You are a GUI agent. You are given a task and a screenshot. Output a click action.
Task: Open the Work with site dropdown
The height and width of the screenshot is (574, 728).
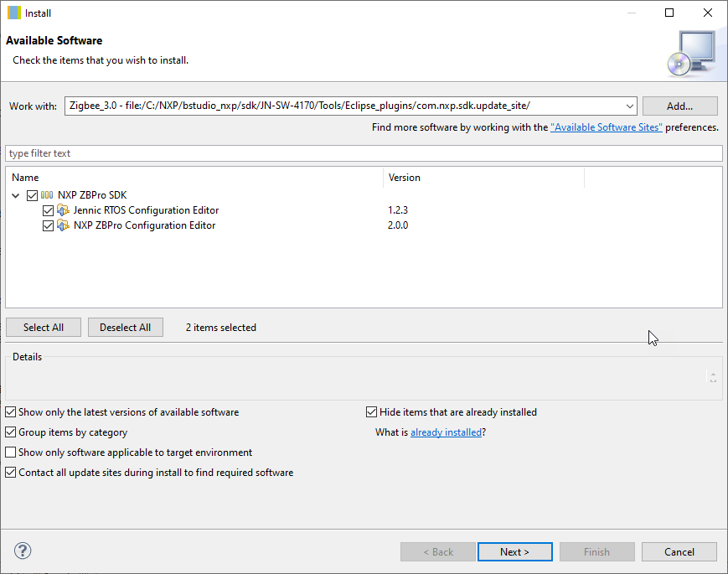(x=630, y=106)
